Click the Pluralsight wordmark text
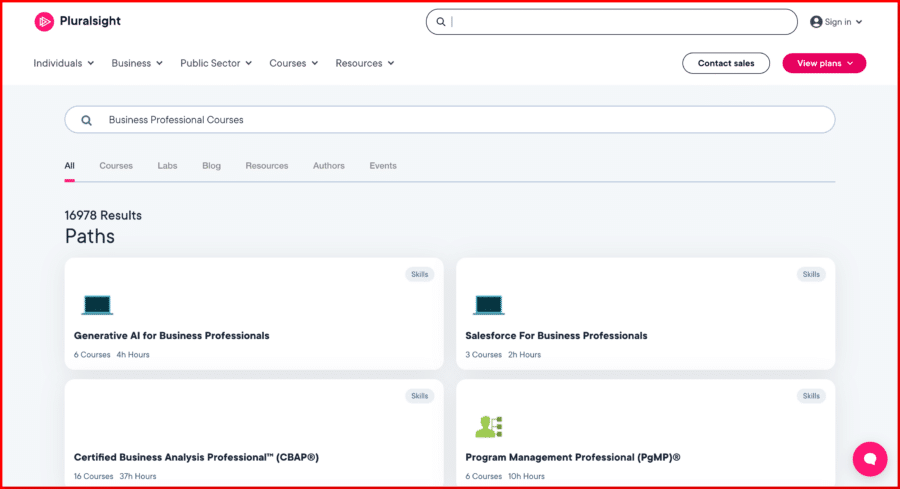This screenshot has height=489, width=900. 90,21
